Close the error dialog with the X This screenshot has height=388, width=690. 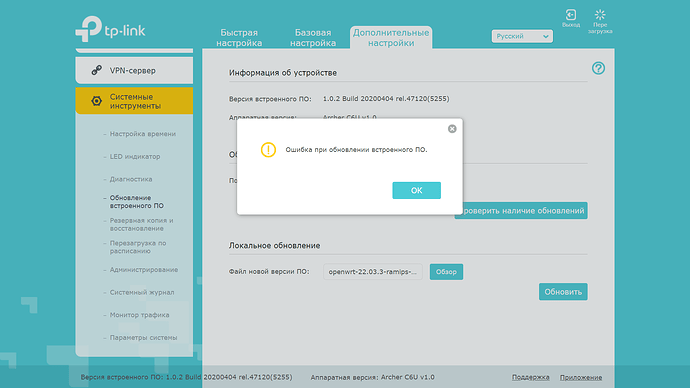pyautogui.click(x=452, y=128)
